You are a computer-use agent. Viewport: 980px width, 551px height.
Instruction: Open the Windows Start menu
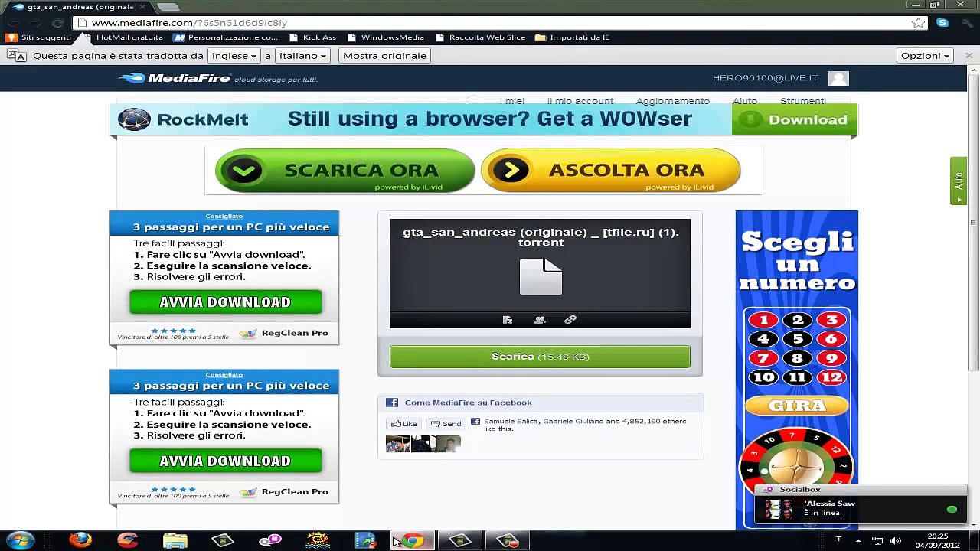coord(21,541)
